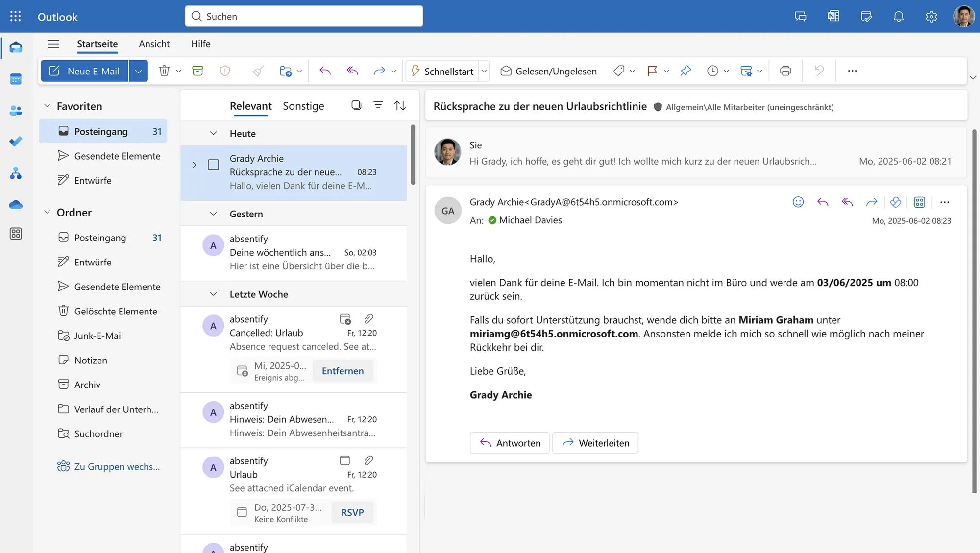Open the Ansicht ribbon tab
Image resolution: width=980 pixels, height=553 pixels.
[154, 44]
